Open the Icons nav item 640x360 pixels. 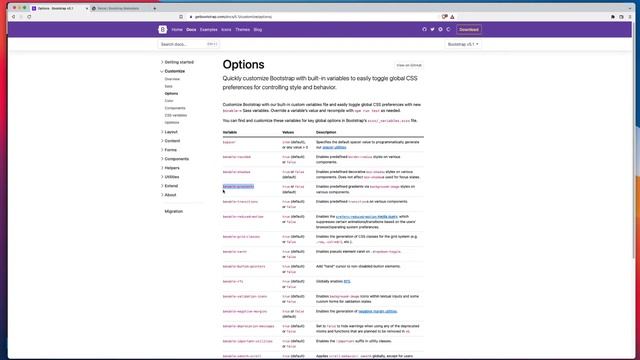tap(226, 30)
